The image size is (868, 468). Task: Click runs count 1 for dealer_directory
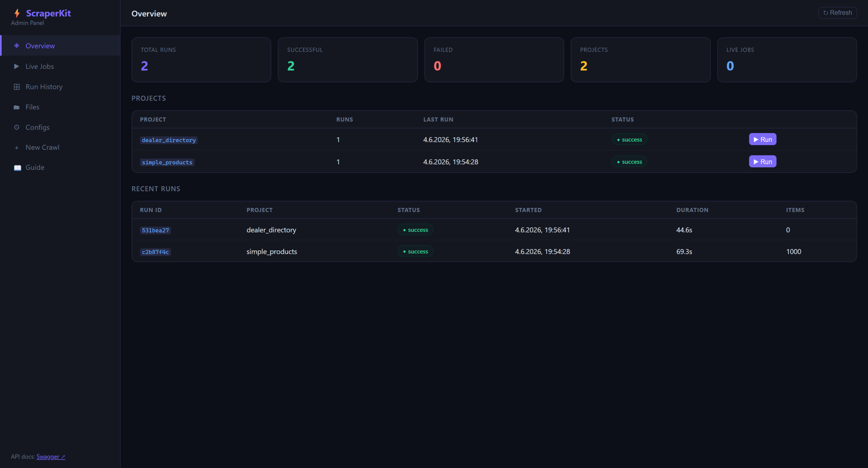(x=338, y=139)
